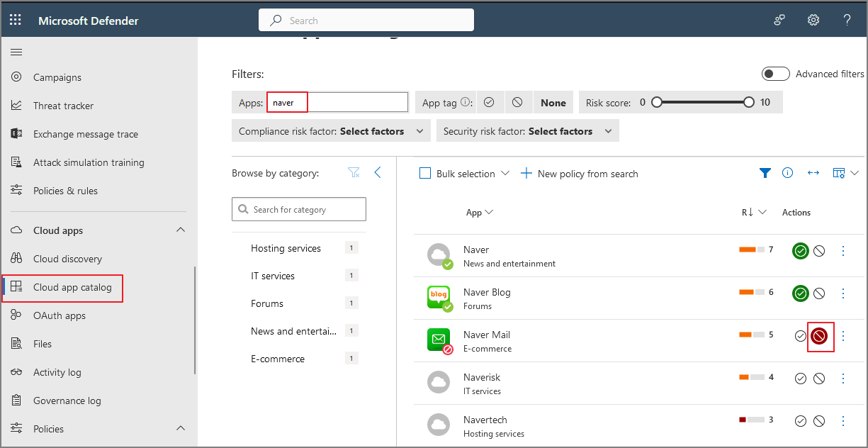868x448 pixels.
Task: Unsanction the Naverisk app
Action: pos(819,379)
